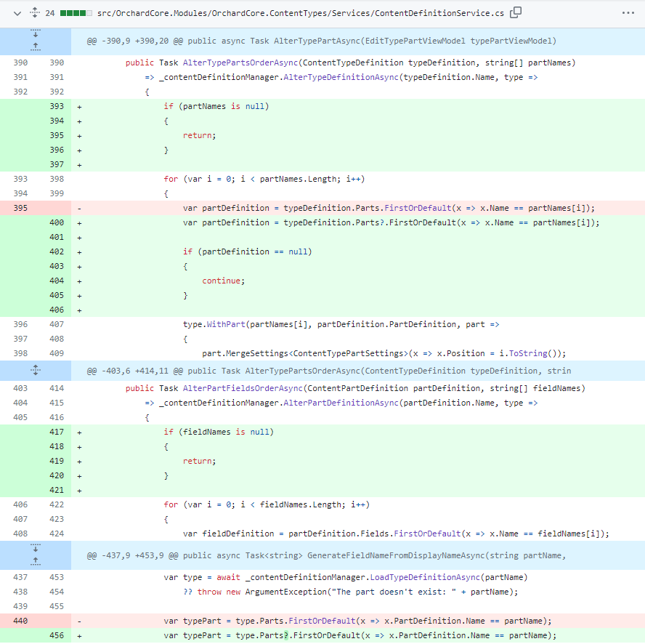This screenshot has height=644, width=645.
Task: Click the ContentDefinitionService.cs file path link
Action: pyautogui.click(x=300, y=13)
